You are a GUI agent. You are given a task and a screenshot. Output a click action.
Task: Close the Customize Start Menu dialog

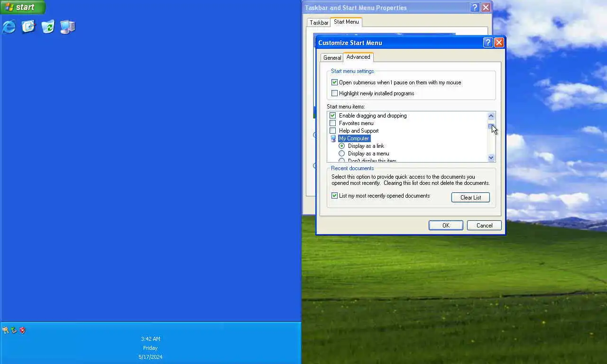(499, 42)
